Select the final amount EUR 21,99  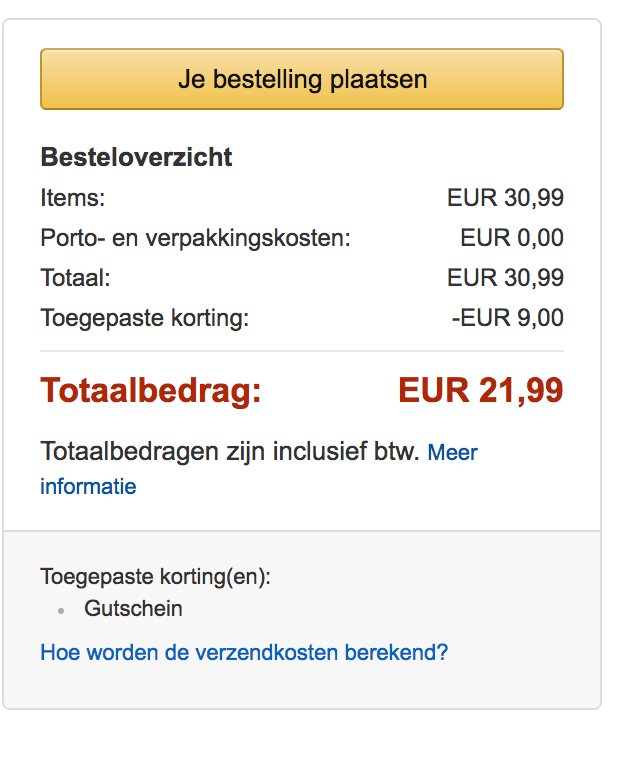[x=481, y=390]
